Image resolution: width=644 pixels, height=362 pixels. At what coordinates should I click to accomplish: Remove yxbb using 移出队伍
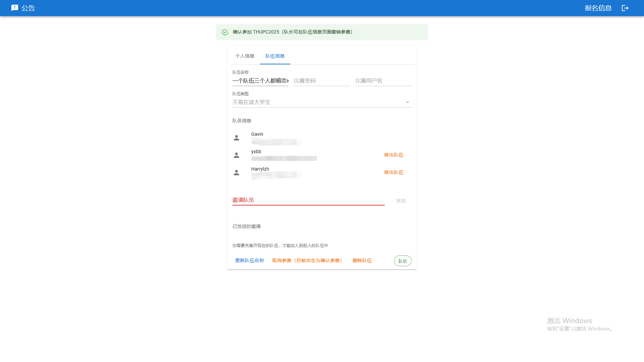(x=393, y=155)
